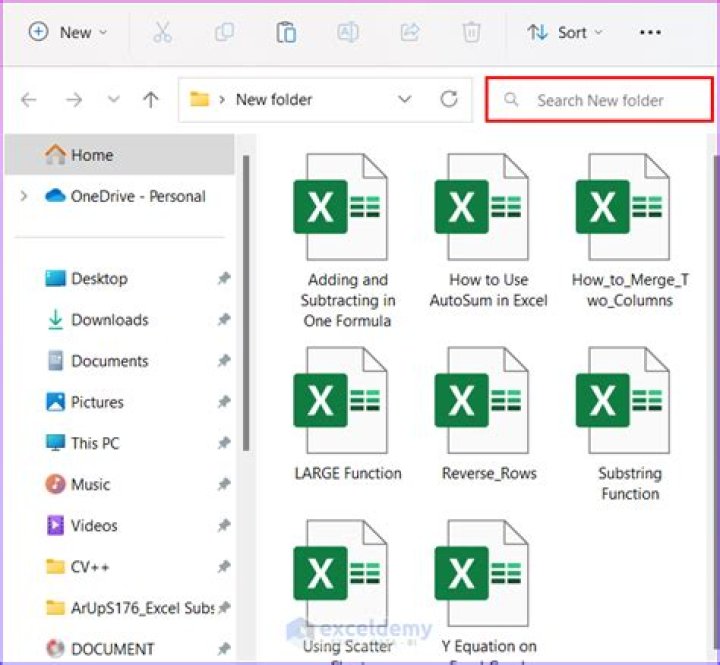Open Documents in the sidebar
Image resolution: width=720 pixels, height=665 pixels.
click(x=98, y=361)
